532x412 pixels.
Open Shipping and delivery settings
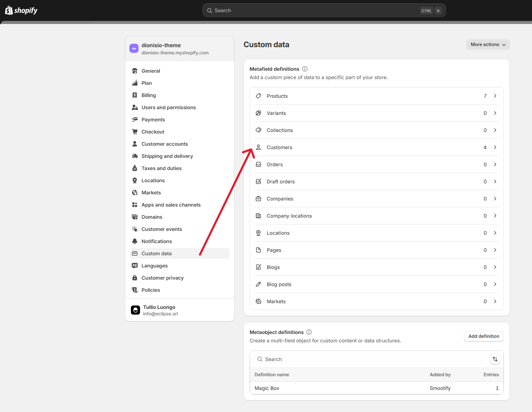coord(167,156)
